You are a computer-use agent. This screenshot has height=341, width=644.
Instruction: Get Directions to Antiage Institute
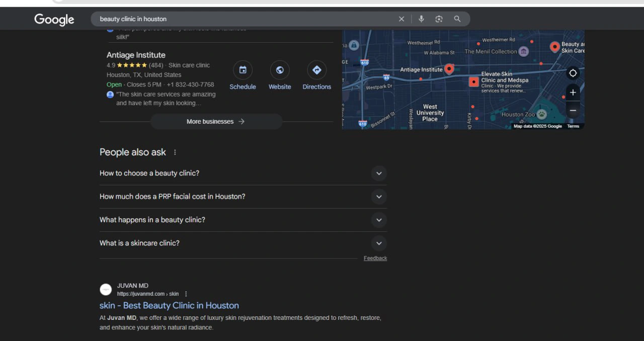316,70
